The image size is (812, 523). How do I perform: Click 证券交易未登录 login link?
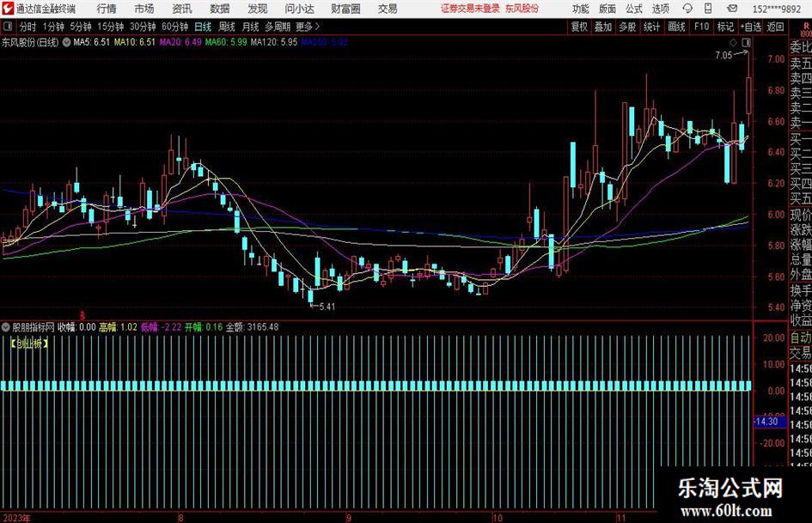coord(470,9)
